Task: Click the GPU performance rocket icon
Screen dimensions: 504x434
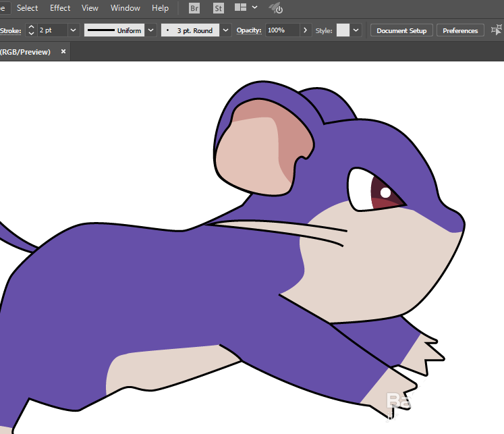Action: tap(276, 8)
